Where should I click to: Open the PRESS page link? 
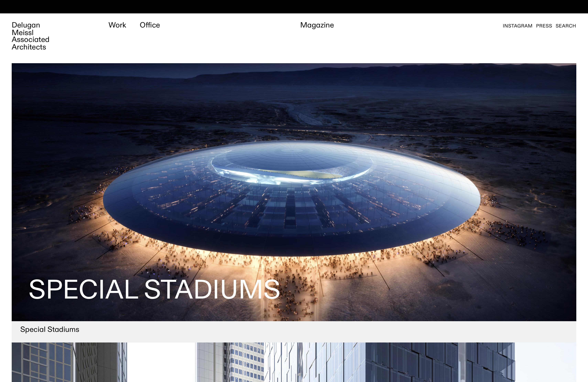click(544, 26)
